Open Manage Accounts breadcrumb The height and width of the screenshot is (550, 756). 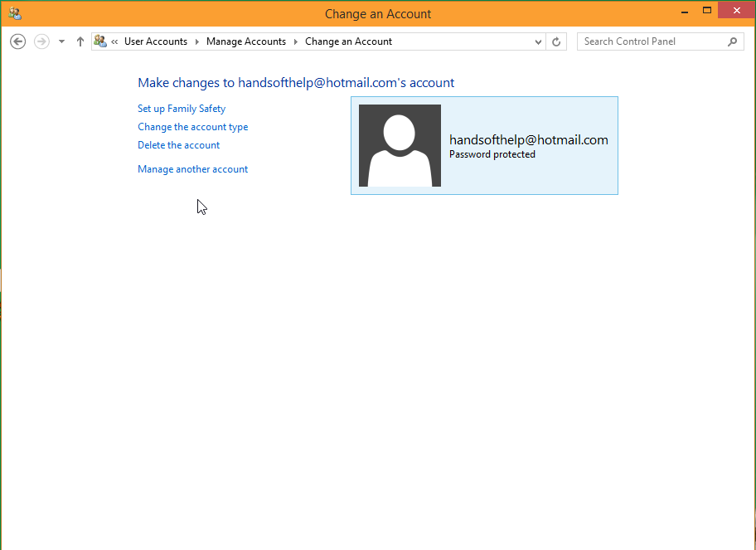[246, 41]
